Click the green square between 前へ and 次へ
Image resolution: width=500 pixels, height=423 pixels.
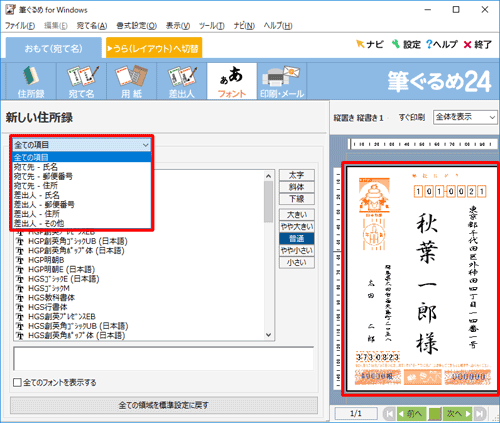435,414
